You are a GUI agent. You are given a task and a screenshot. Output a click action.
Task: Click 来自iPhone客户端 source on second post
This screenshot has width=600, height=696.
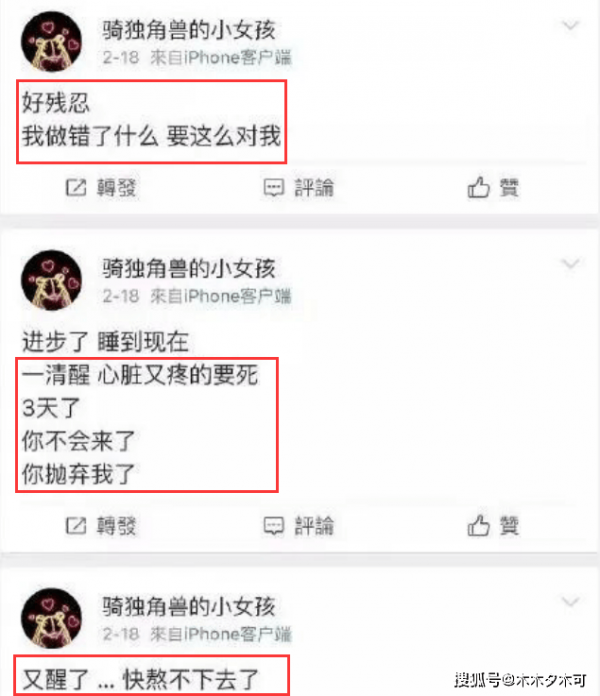[x=221, y=296]
